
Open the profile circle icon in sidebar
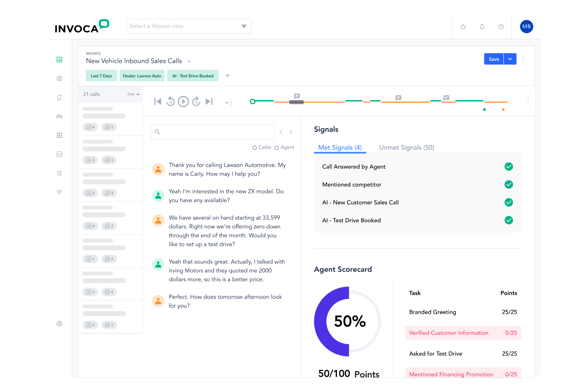(59, 79)
